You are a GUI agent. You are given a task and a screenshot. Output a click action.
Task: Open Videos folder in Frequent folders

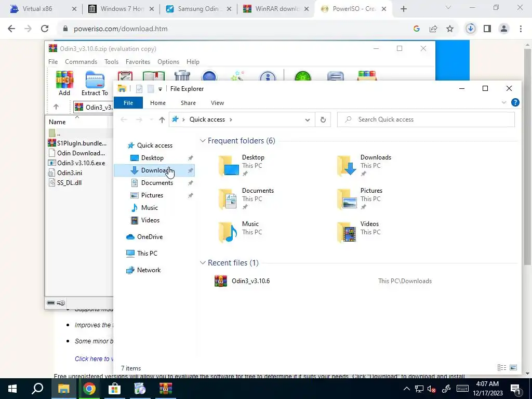[x=358, y=232]
